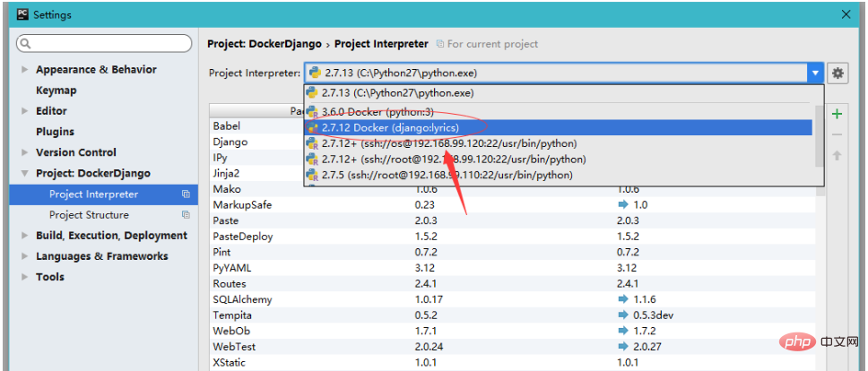Expand Appearance & Behavior section
Screen dimensions: 868x371
(24, 70)
